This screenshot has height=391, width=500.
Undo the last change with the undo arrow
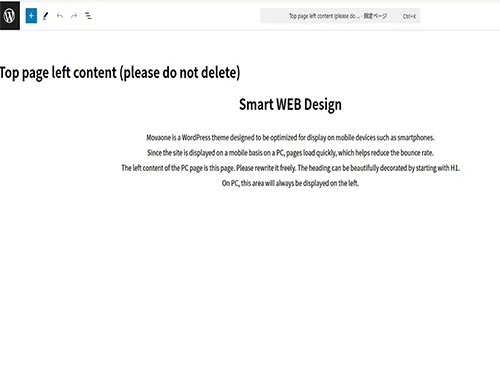60,16
